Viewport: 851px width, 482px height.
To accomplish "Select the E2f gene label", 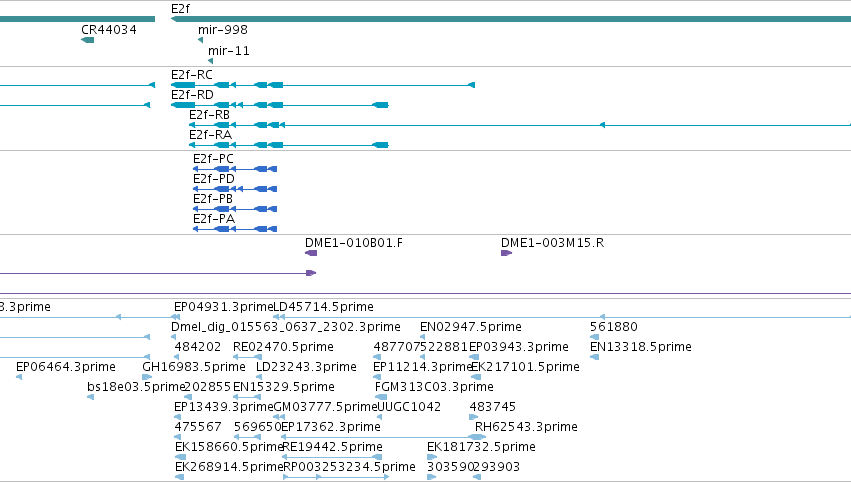I will [180, 9].
